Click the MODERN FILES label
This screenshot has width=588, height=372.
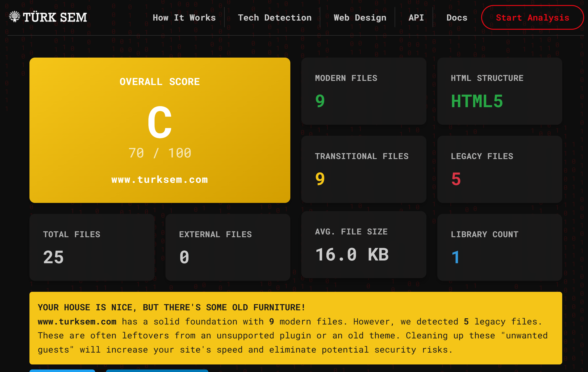coord(346,78)
